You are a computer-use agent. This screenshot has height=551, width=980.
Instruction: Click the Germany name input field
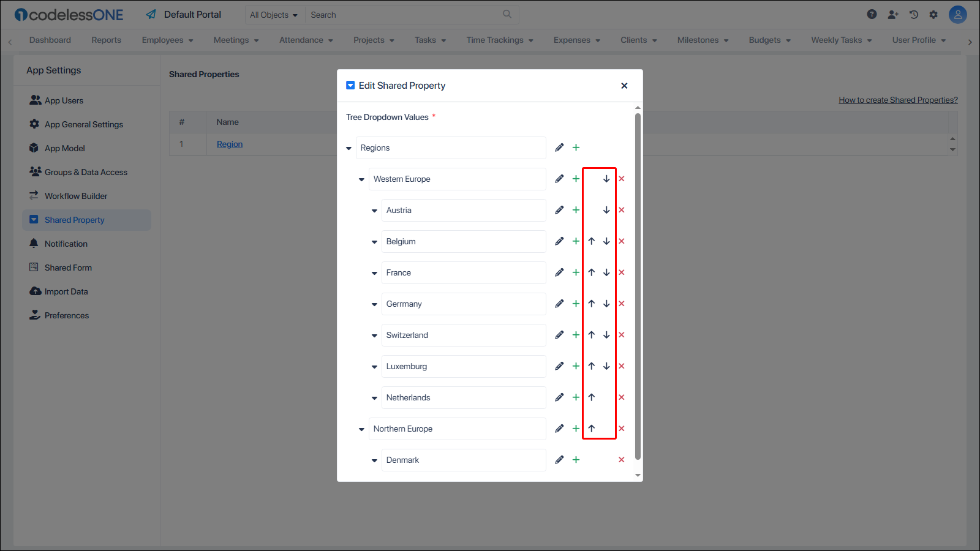pos(463,304)
